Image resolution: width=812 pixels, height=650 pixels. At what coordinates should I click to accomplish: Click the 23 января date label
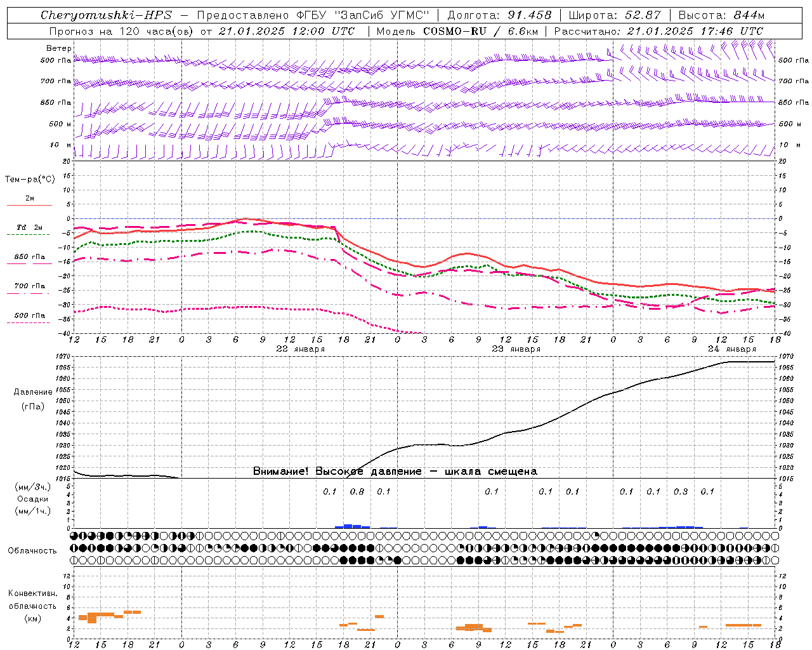(516, 349)
